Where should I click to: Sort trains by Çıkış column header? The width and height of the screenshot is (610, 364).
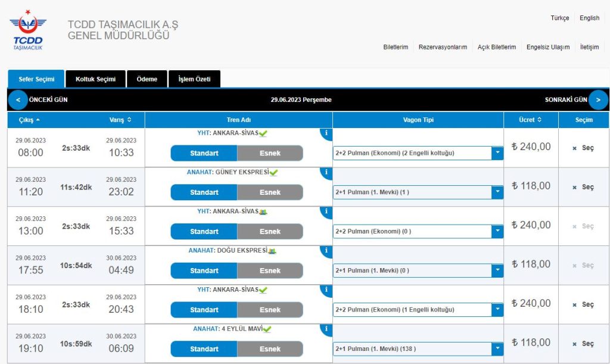coord(30,120)
